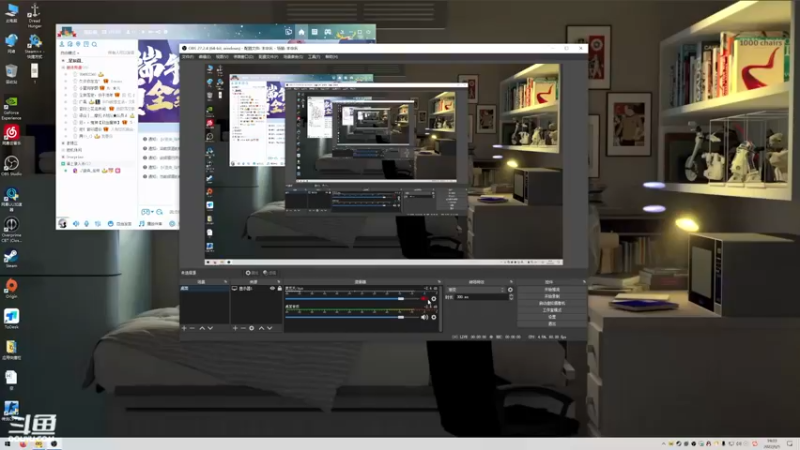Click the game controller icon in chat window
This screenshot has height=450, width=800.
[x=328, y=32]
